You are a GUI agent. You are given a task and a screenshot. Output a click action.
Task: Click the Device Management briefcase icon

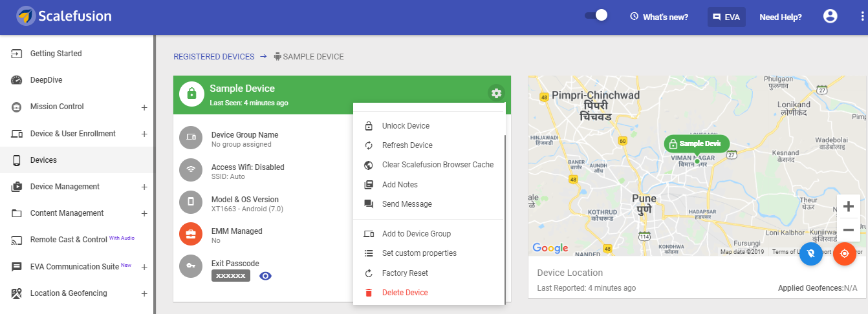[17, 187]
